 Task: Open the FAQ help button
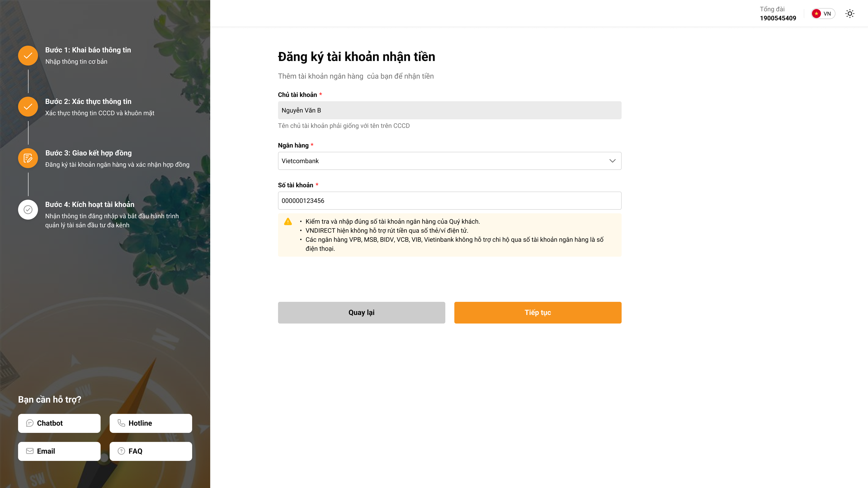pyautogui.click(x=151, y=451)
